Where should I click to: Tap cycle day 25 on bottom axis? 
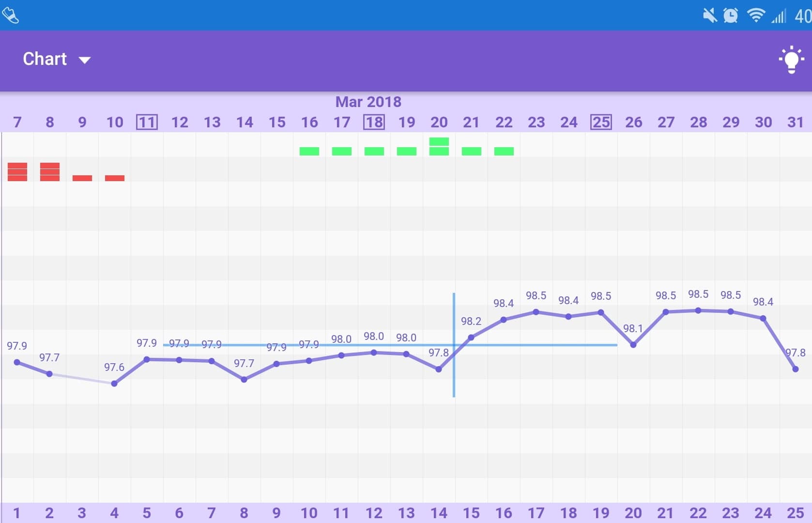tap(795, 513)
